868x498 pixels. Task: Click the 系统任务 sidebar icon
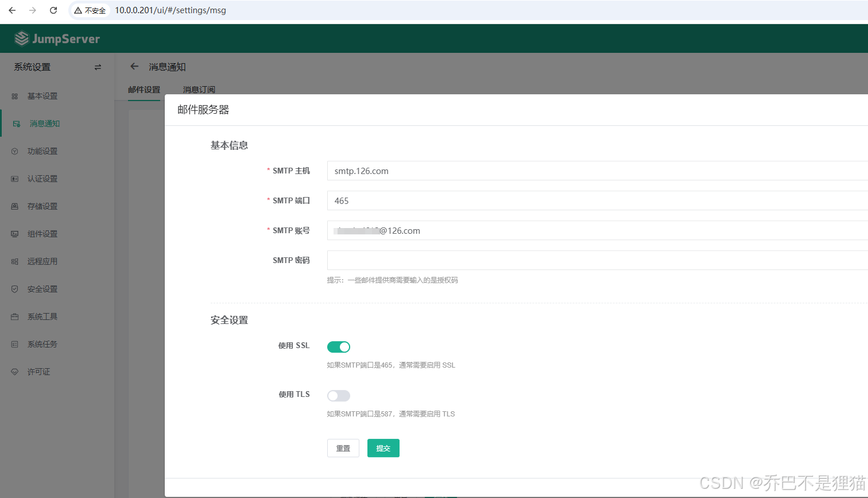15,344
